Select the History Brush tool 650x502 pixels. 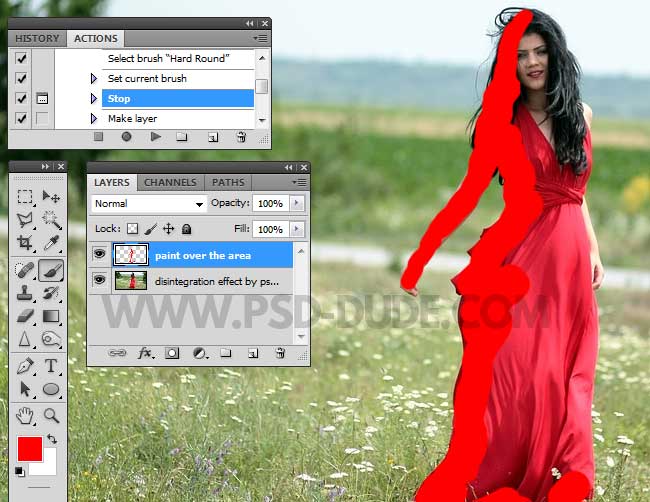51,293
